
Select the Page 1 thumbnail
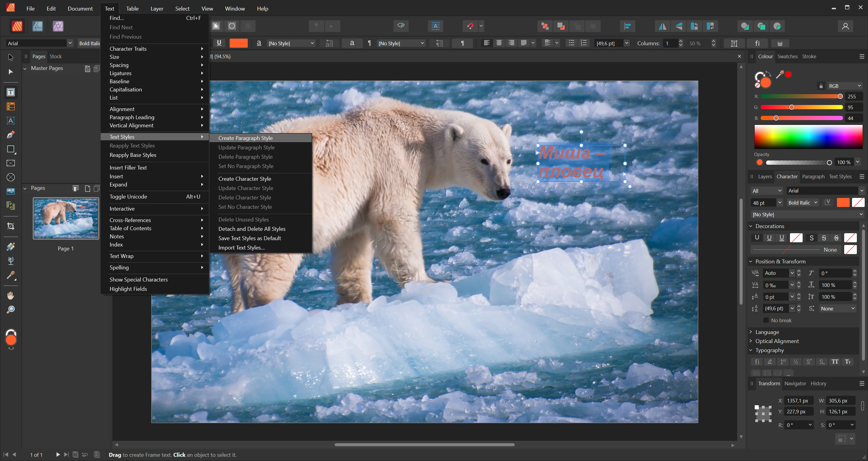[66, 218]
